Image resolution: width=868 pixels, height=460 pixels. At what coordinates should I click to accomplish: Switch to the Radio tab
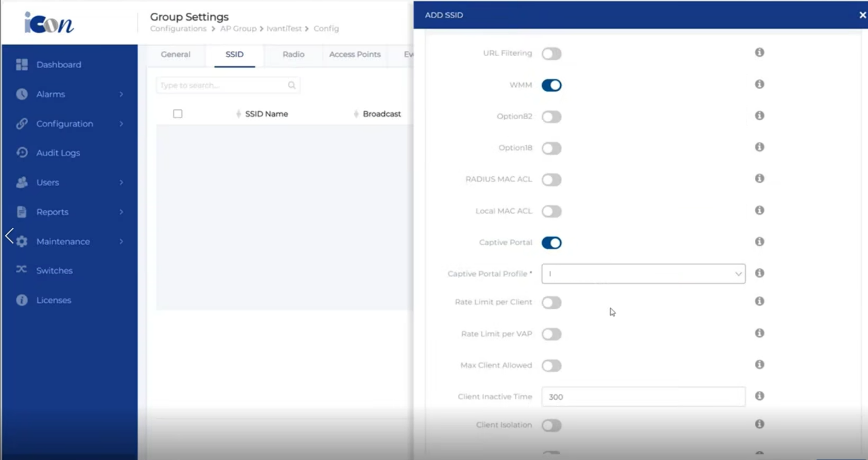[293, 54]
